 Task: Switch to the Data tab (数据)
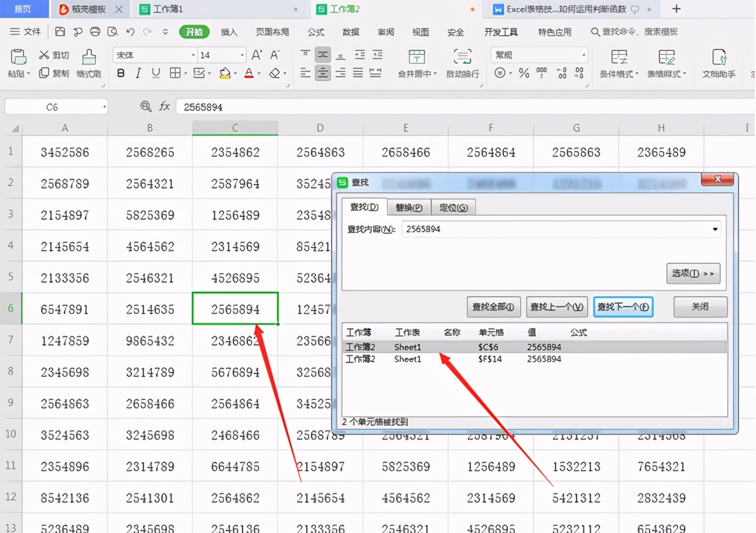[351, 32]
